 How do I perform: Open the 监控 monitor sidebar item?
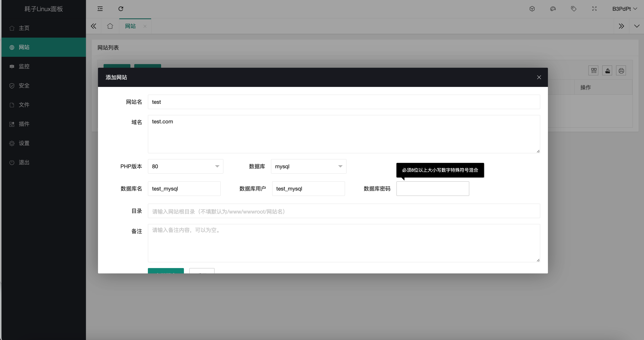click(x=44, y=66)
